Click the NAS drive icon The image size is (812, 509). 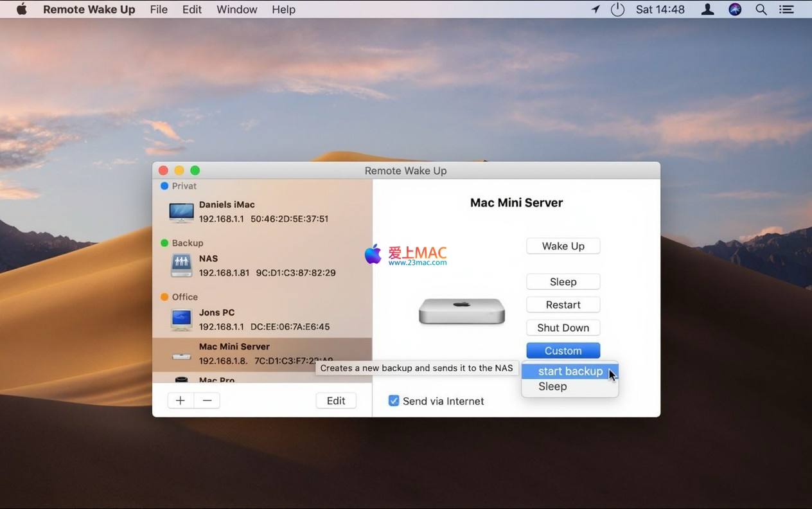[181, 265]
